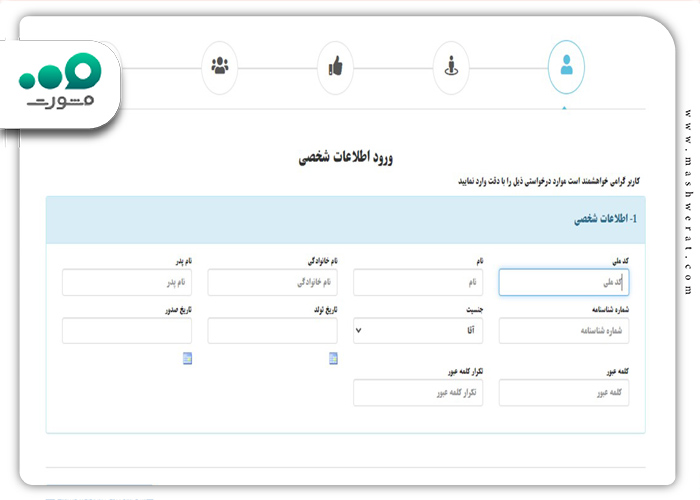Image resolution: width=700 pixels, height=500 pixels.
Task: Click the تاریخ صدور date field
Action: pos(127,331)
